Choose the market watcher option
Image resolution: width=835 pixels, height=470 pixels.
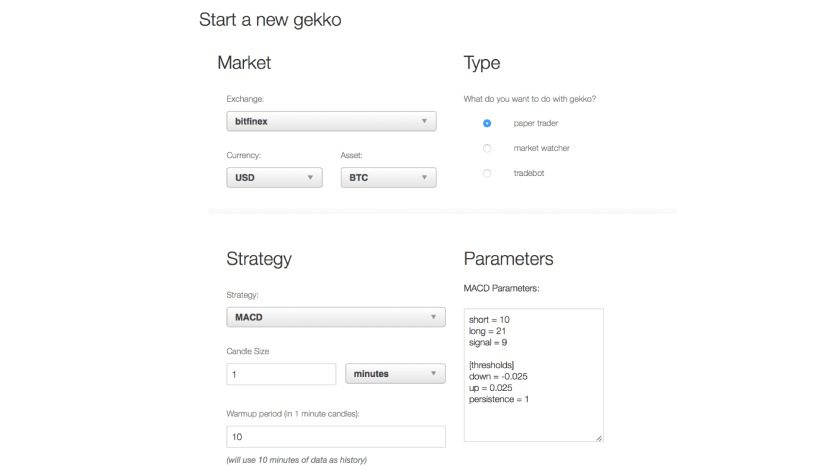tap(487, 148)
